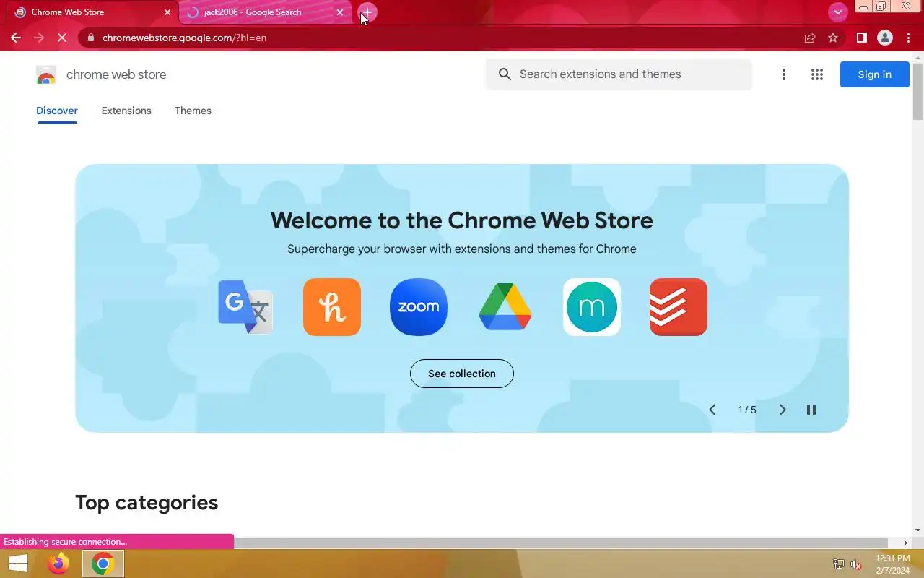Viewport: 924px width, 578px height.
Task: Show the next carousel slide
Action: pos(782,410)
